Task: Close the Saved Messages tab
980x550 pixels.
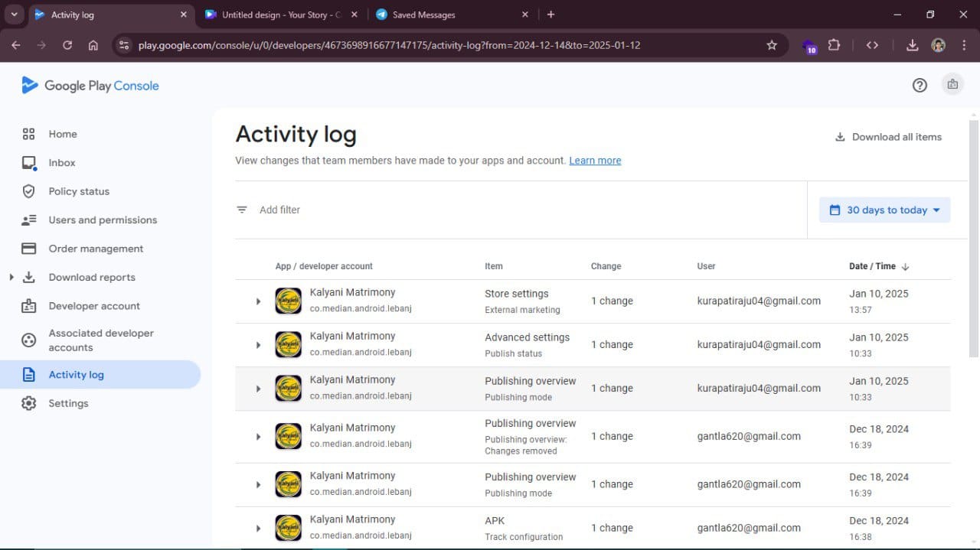Action: 524,15
